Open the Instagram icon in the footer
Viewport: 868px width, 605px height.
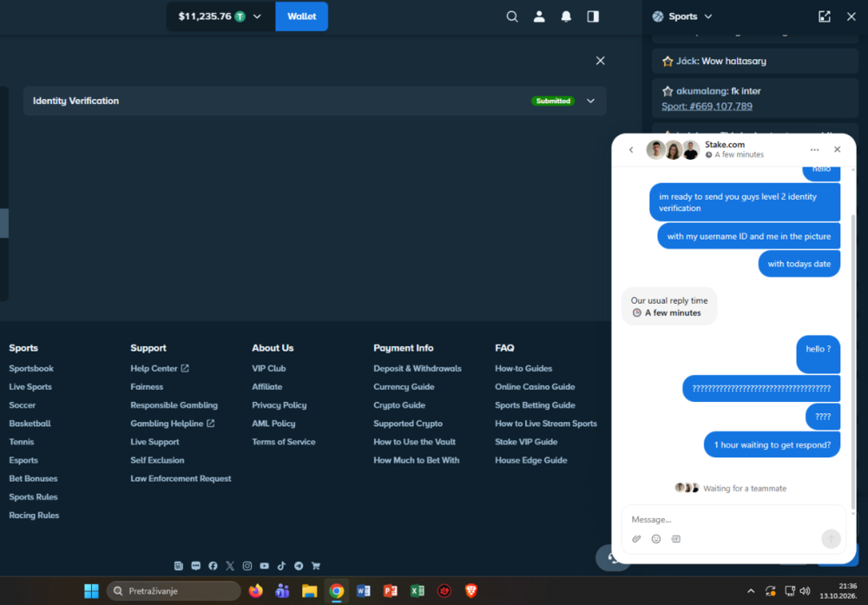tap(247, 566)
